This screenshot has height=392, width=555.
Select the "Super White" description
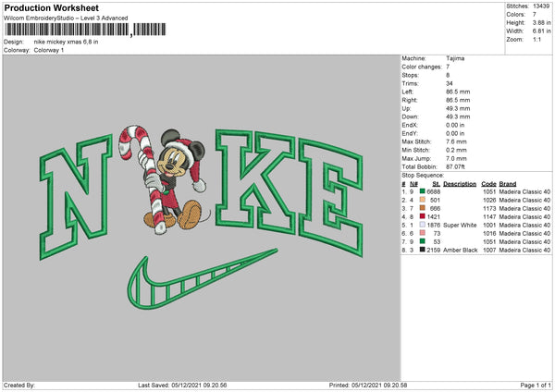tap(460, 225)
